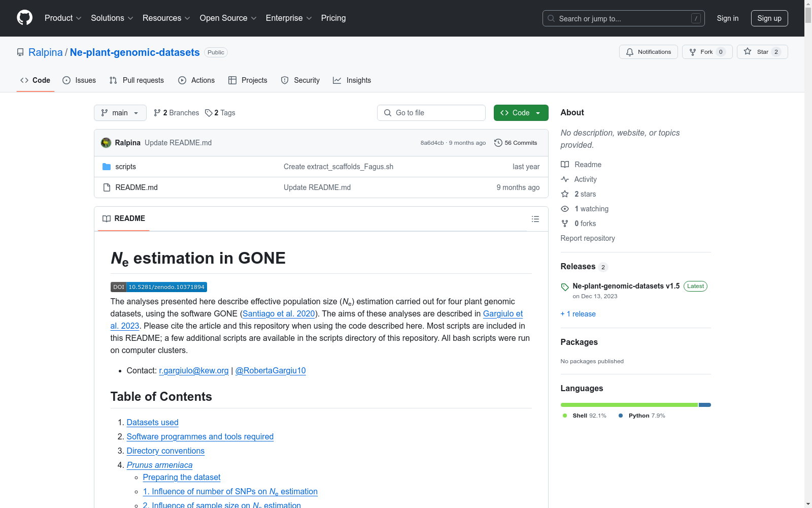Open the README.md file
Viewport: 812px width, 508px height.
tap(137, 187)
